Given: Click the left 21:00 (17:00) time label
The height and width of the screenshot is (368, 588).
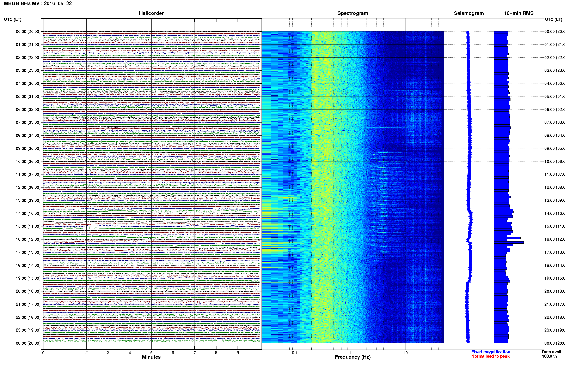Looking at the screenshot, I should tap(28, 304).
